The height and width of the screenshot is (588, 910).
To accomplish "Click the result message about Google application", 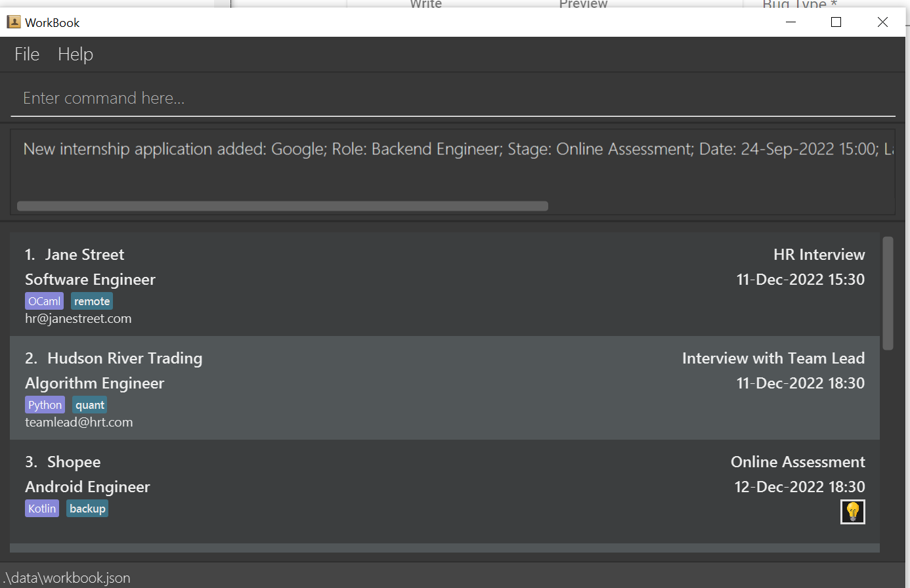I will [x=458, y=150].
